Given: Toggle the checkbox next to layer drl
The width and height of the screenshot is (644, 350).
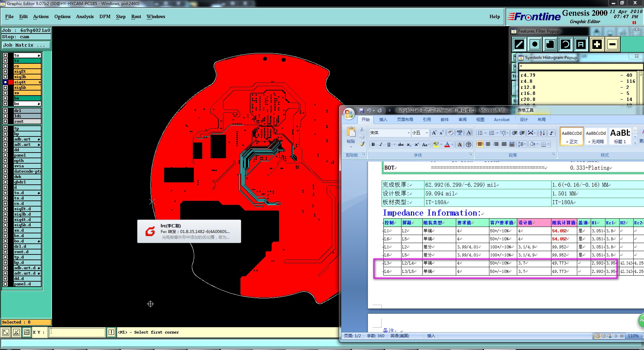Looking at the screenshot, I should (5, 111).
